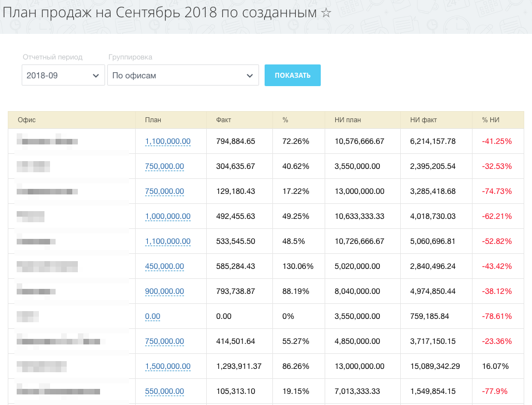Click the НИ факт value 6,214,157.78
This screenshot has width=532, height=405.
432,142
